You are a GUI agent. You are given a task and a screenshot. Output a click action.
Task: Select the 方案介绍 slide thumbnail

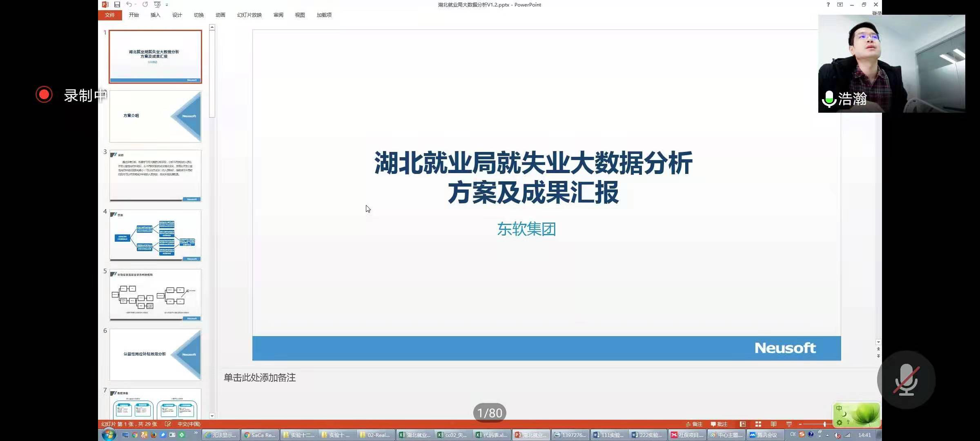tap(155, 116)
